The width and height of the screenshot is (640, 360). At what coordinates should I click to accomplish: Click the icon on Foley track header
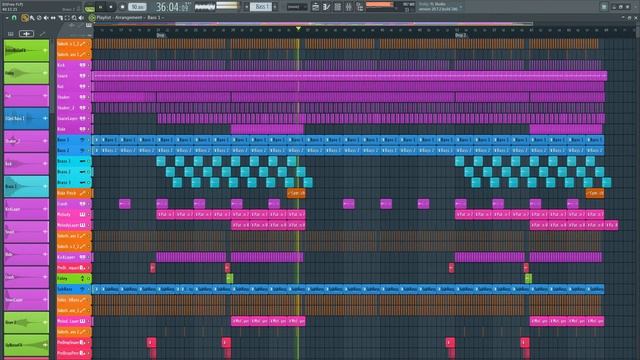point(82,278)
